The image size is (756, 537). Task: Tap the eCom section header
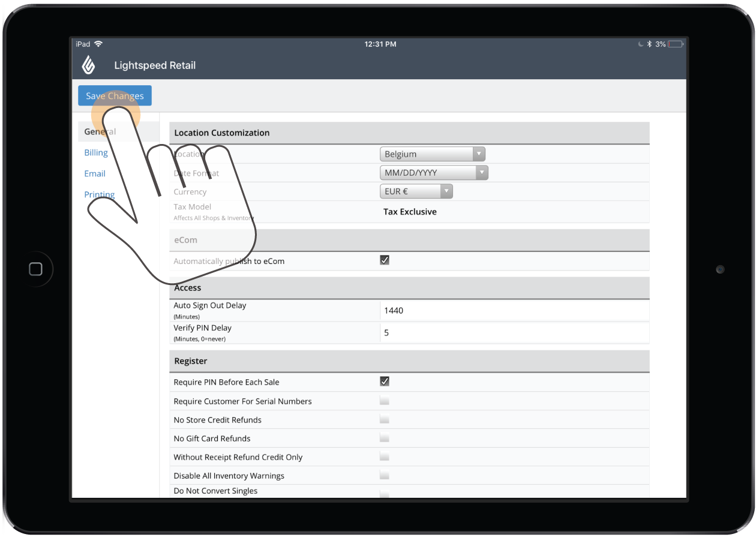click(409, 240)
